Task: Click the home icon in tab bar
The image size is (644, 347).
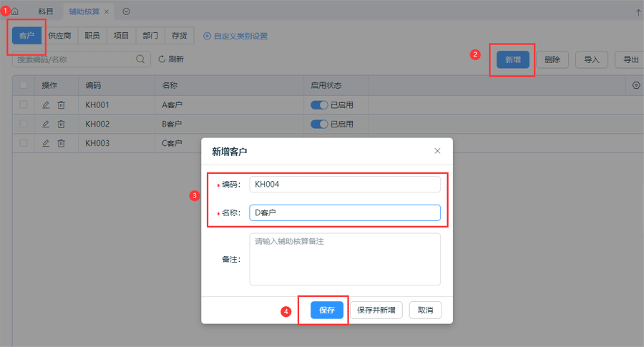Action: (14, 11)
